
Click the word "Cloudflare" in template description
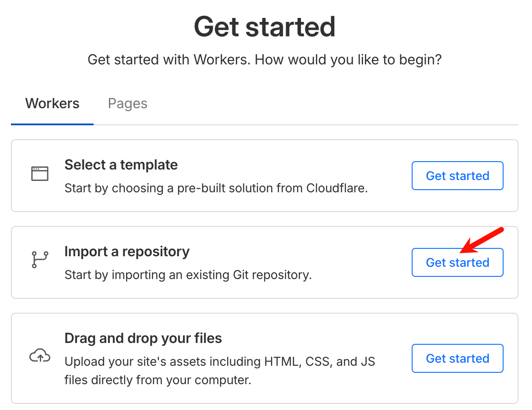tap(336, 188)
